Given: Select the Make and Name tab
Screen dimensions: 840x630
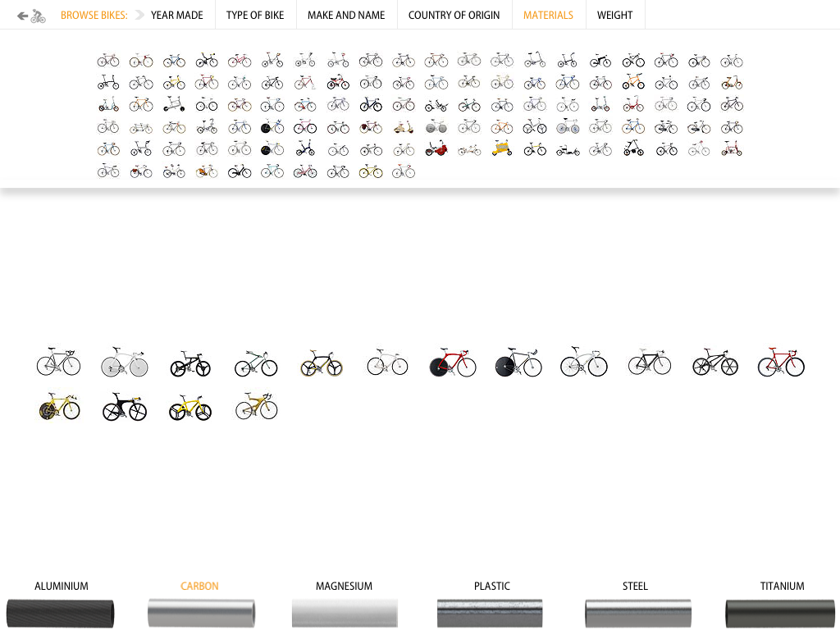Looking at the screenshot, I should pos(346,15).
